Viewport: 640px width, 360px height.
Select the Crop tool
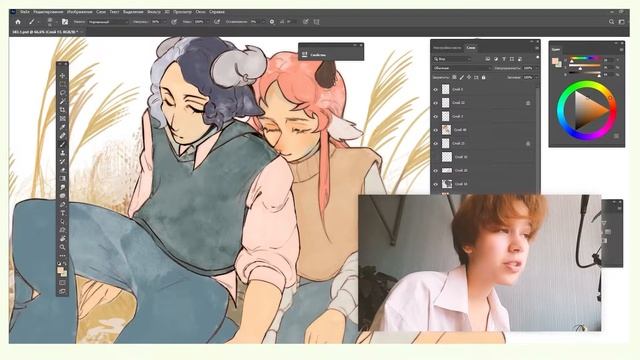pos(62,110)
